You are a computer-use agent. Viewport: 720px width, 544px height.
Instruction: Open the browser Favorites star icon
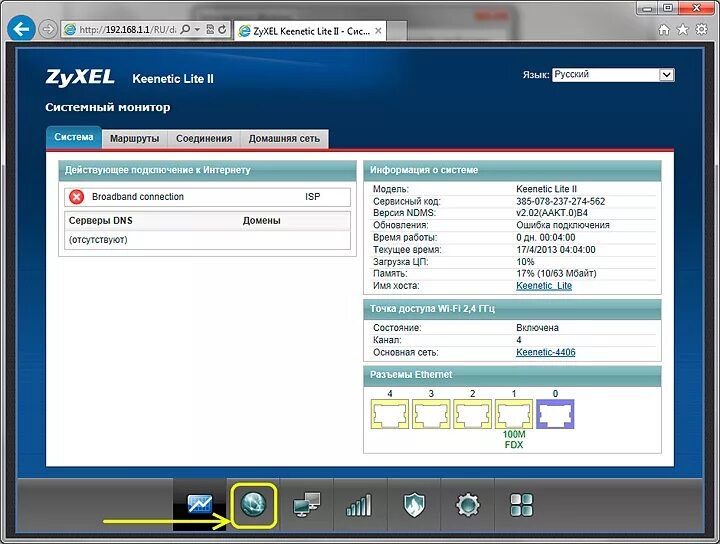click(x=683, y=30)
